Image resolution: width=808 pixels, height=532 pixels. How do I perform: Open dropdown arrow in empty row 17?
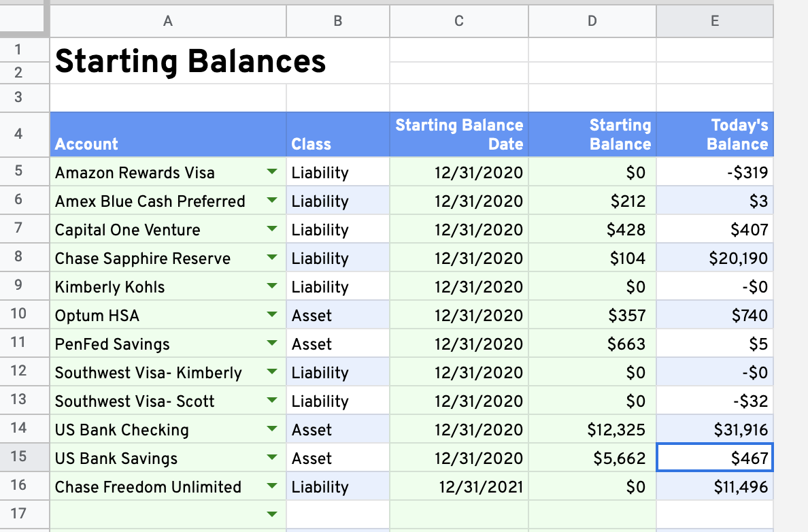point(272,514)
